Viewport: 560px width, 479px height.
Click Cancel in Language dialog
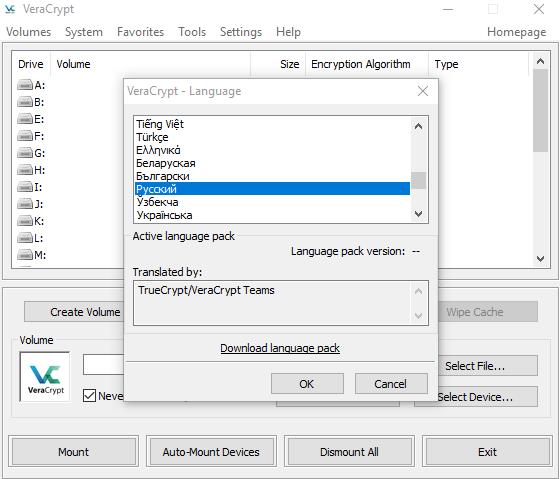[x=391, y=384]
